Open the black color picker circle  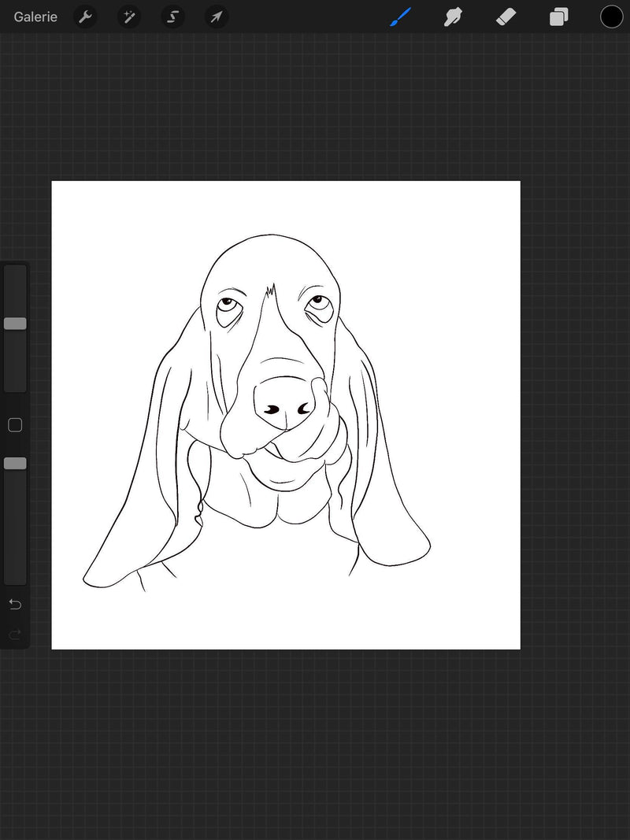pyautogui.click(x=612, y=17)
